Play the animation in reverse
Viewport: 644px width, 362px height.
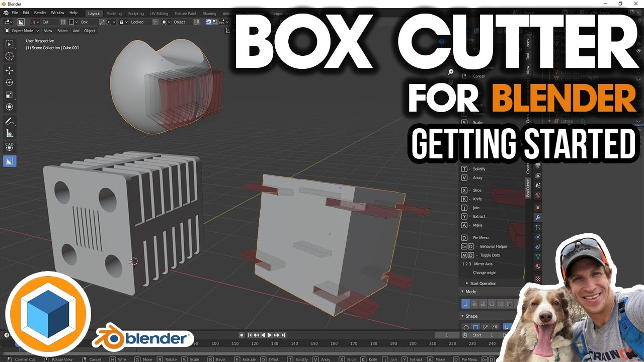(263, 335)
